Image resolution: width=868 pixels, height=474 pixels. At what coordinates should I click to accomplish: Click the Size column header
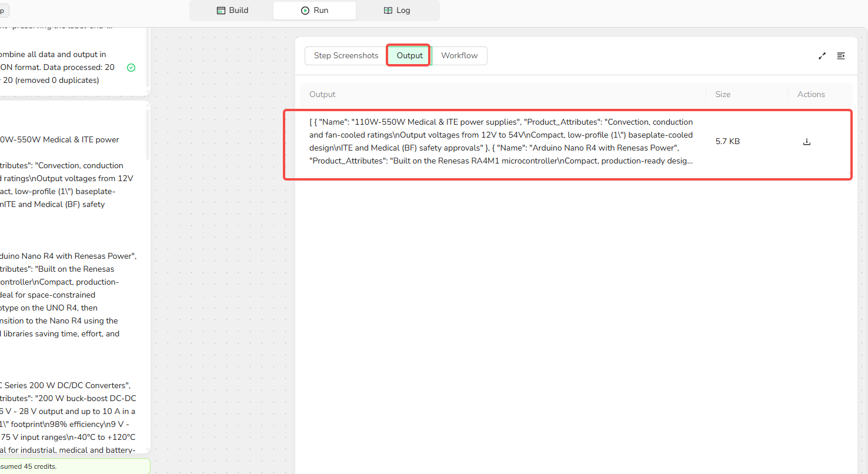point(723,95)
